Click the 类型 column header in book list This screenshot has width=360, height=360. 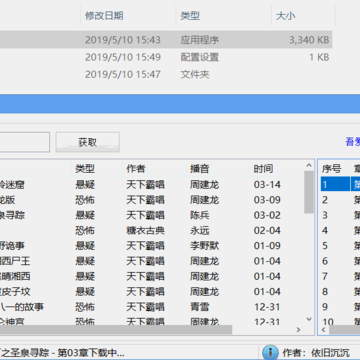[x=85, y=169]
